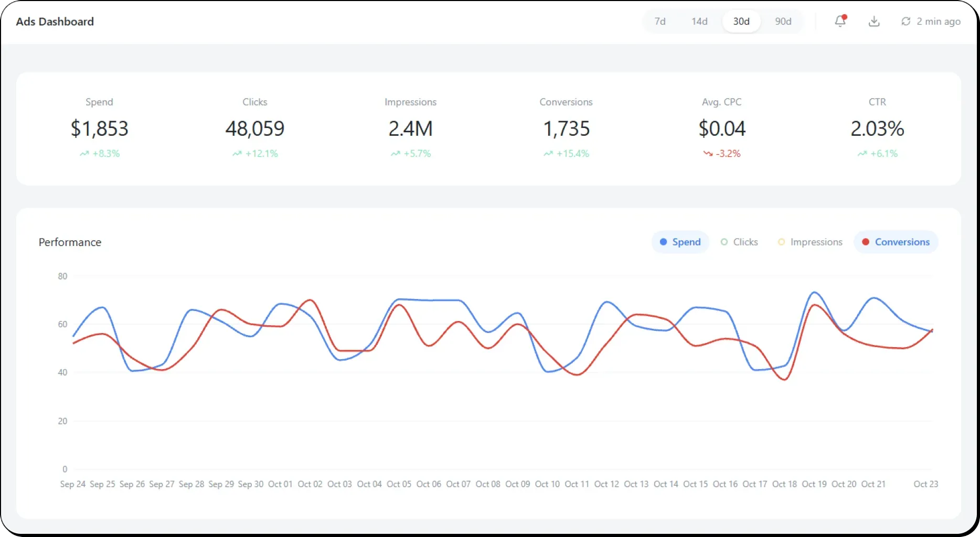Click the 2 min ago refresh label
The width and height of the screenshot is (980, 537).
(939, 22)
